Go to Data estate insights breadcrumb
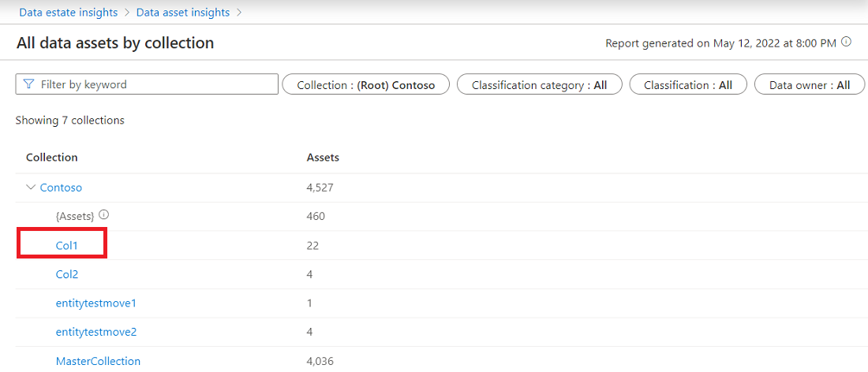This screenshot has width=868, height=372. click(69, 13)
